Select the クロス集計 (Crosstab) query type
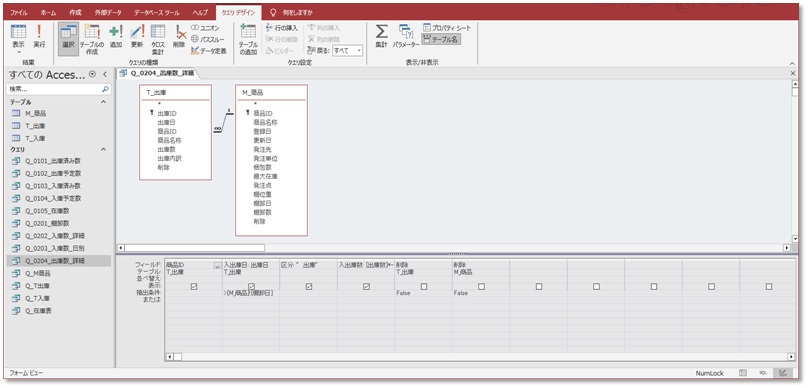 pos(158,39)
